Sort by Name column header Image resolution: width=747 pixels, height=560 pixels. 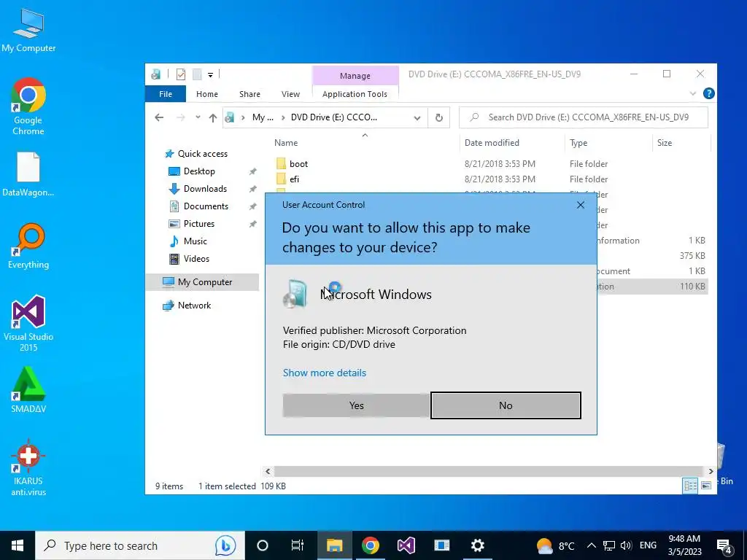[x=286, y=143]
